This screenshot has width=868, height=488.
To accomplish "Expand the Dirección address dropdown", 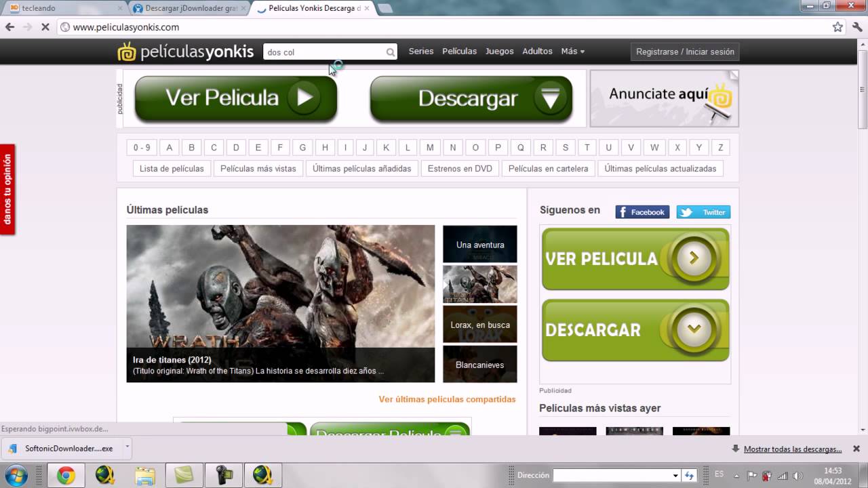I will (x=675, y=475).
